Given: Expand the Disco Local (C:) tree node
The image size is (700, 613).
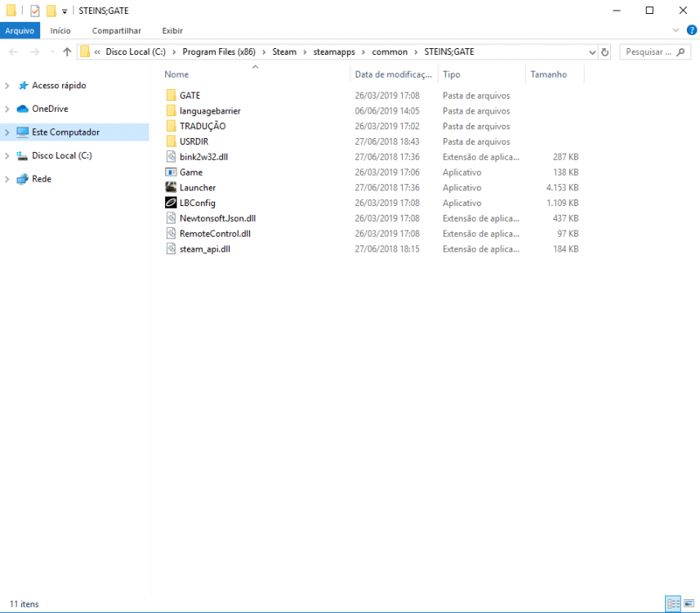Looking at the screenshot, I should coord(7,155).
